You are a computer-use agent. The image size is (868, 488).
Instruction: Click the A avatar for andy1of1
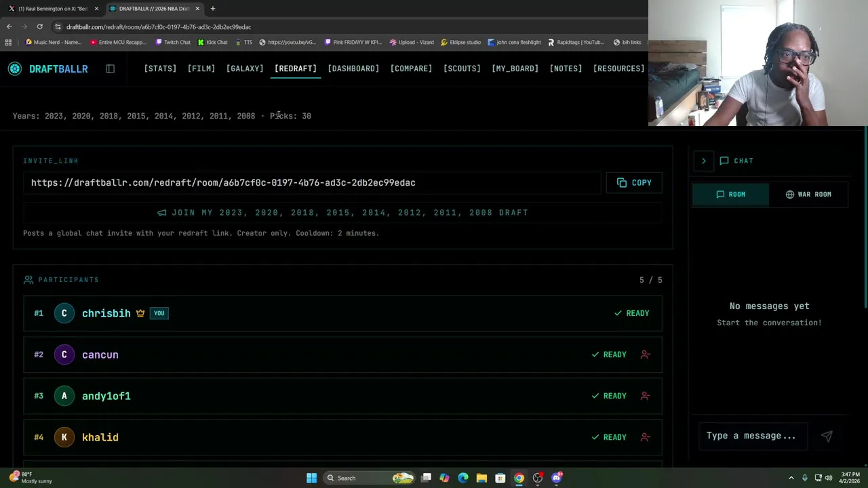pyautogui.click(x=64, y=396)
